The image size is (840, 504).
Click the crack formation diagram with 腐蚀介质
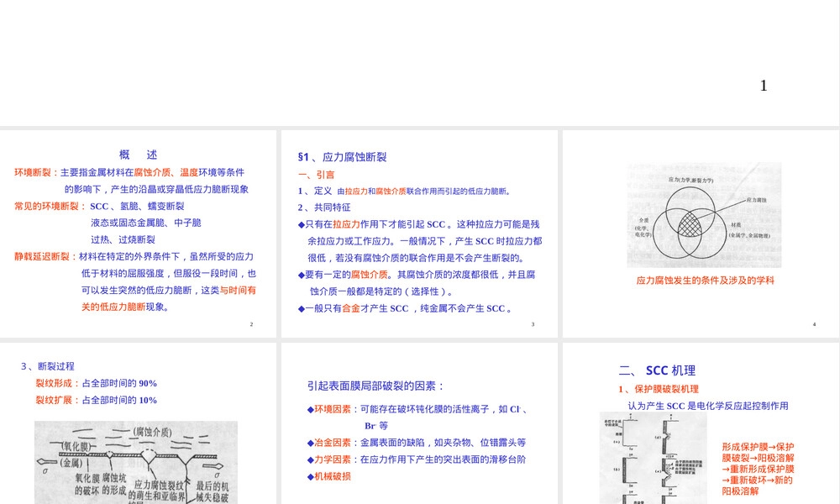pos(136,463)
